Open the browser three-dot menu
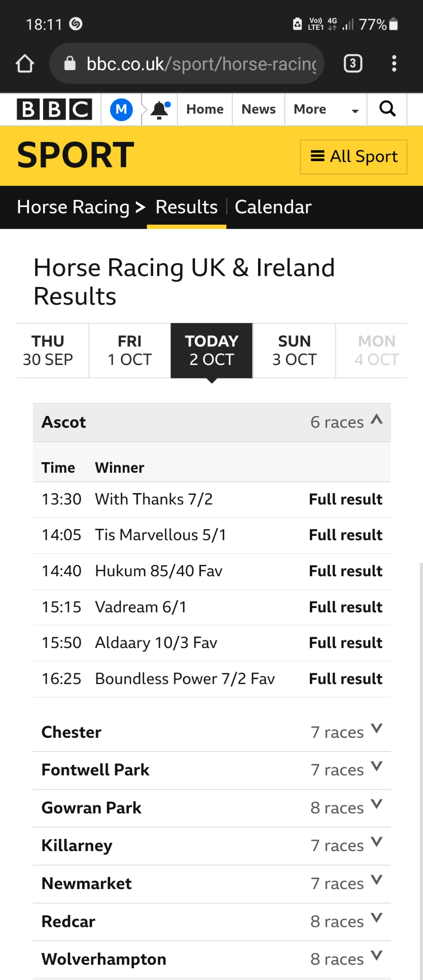This screenshot has width=423, height=980. pos(394,64)
